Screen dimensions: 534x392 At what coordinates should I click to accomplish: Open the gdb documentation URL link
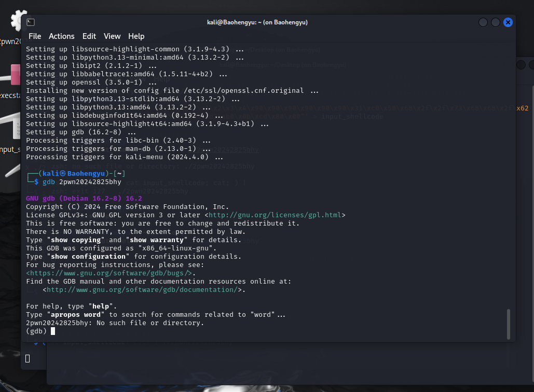tap(142, 290)
